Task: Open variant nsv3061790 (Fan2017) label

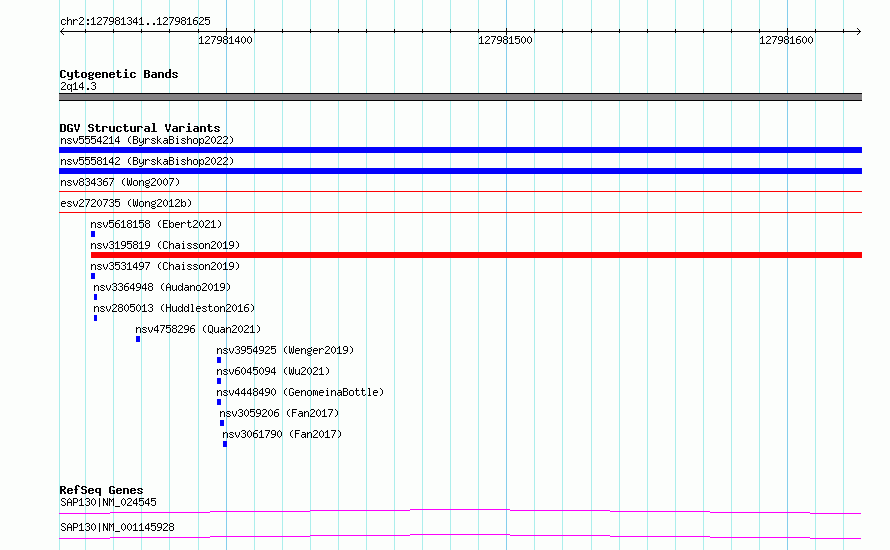Action: click(x=282, y=434)
